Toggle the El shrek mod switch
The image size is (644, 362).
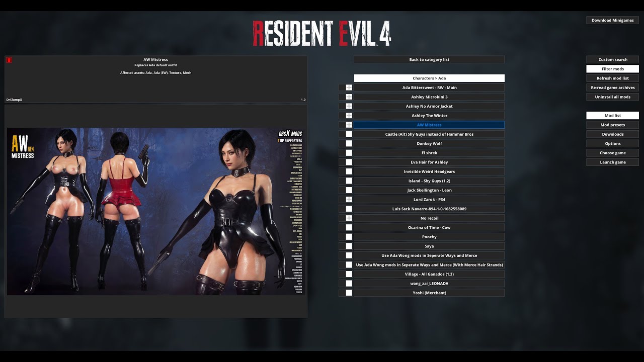[x=349, y=153]
